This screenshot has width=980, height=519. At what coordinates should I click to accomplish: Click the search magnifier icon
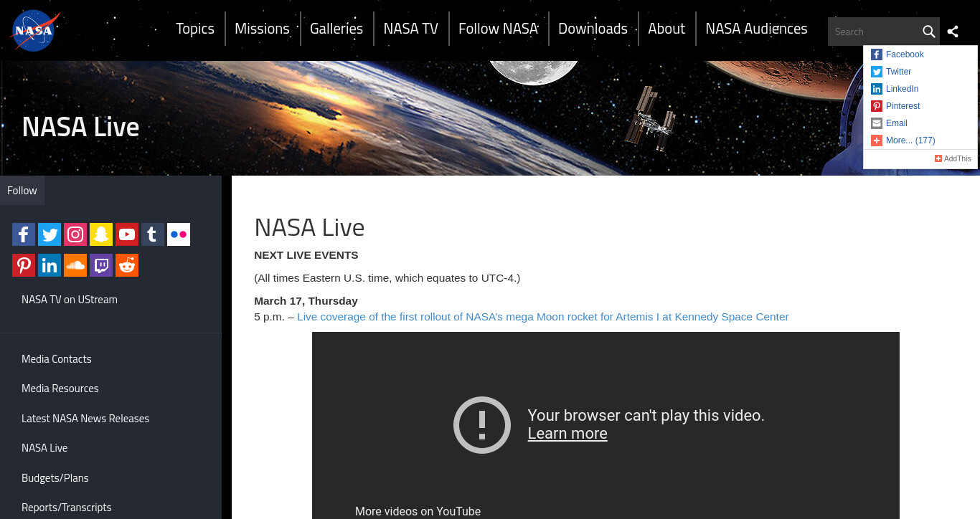(x=928, y=32)
